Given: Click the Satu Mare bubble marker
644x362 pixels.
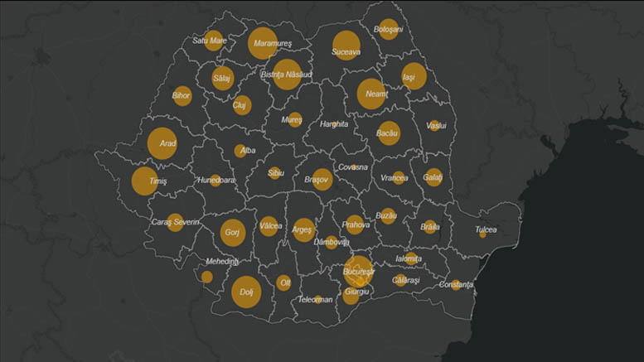Looking at the screenshot, I should pyautogui.click(x=213, y=41).
